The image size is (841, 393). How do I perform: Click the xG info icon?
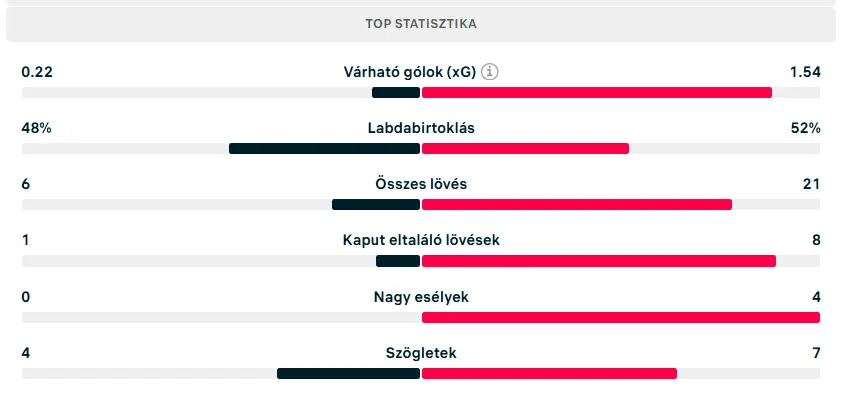tap(489, 72)
